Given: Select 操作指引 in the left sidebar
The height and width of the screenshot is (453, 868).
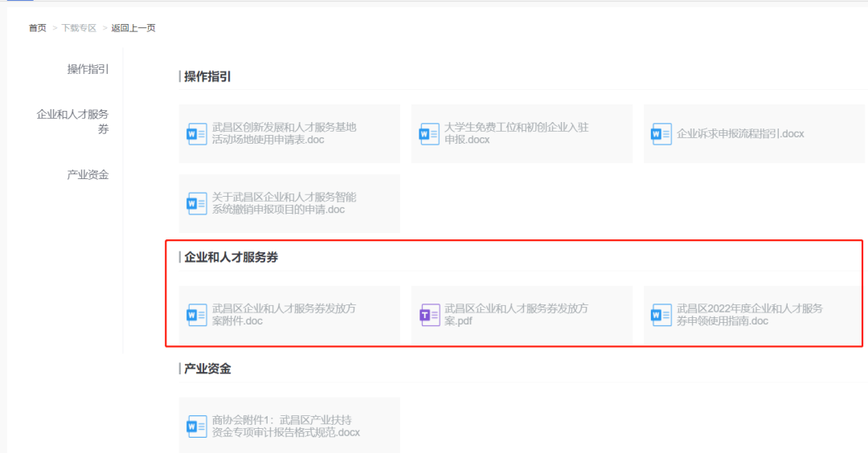Looking at the screenshot, I should coord(88,69).
